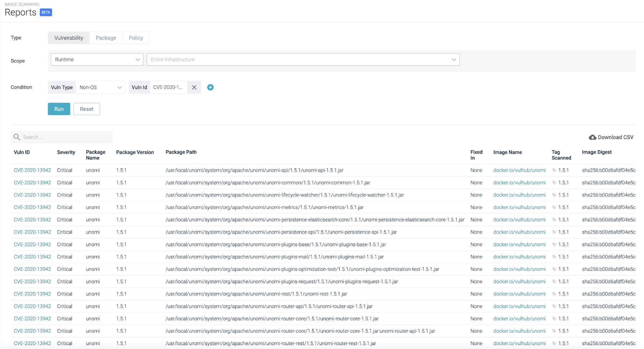
Task: Click sha256 digest in unomi-router-rest row
Action: coord(609,344)
